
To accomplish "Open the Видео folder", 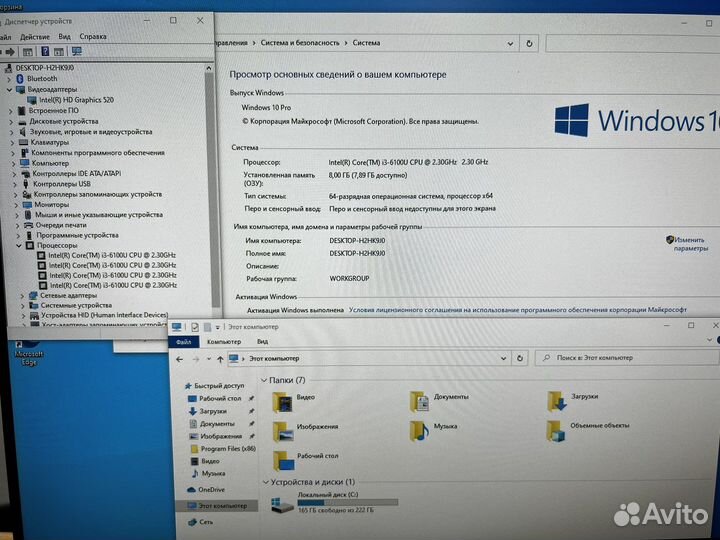I will coord(294,402).
